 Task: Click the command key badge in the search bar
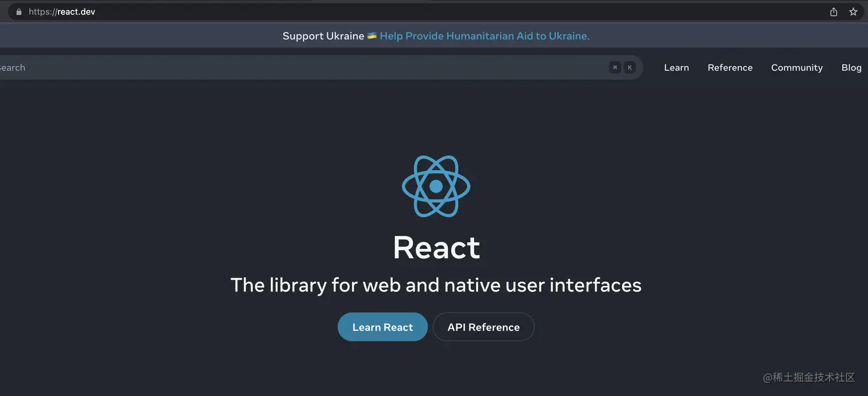coord(614,67)
